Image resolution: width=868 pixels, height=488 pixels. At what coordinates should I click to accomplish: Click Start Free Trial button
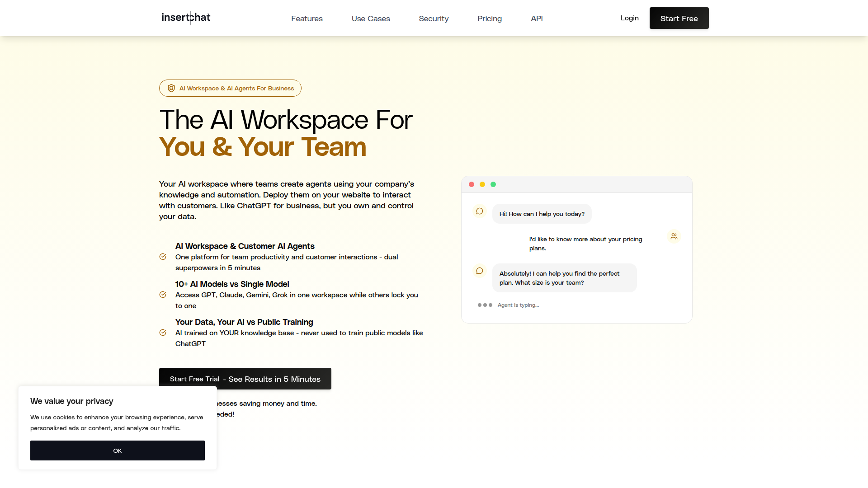coord(245,379)
